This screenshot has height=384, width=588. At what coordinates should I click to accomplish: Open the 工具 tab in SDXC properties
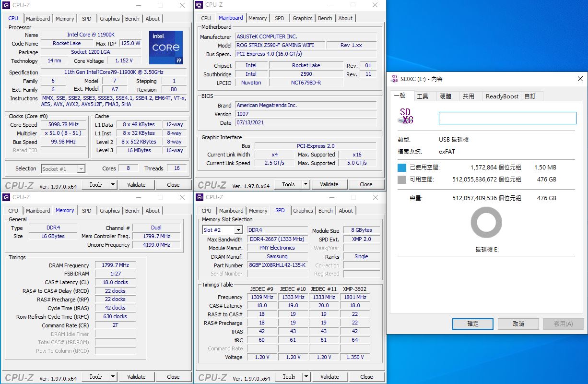[x=423, y=96]
